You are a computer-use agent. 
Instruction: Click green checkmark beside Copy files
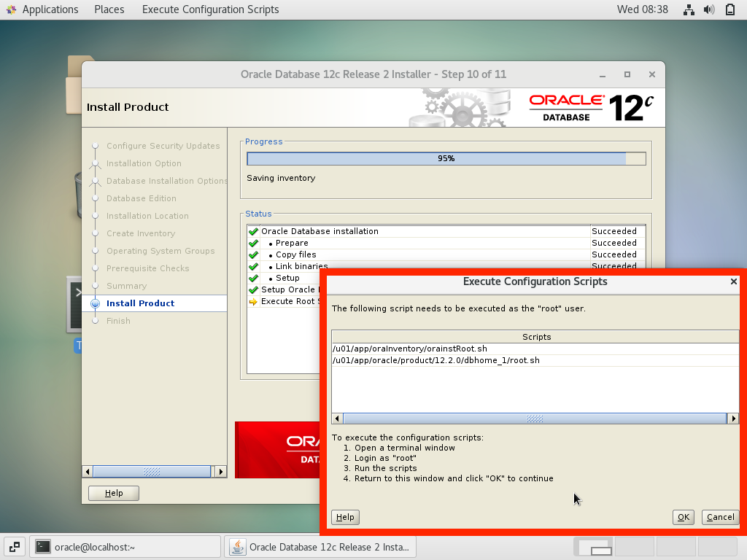click(x=253, y=254)
